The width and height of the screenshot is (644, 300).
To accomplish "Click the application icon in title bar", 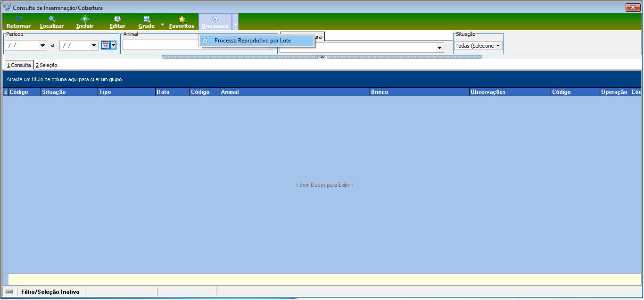I will pyautogui.click(x=7, y=8).
